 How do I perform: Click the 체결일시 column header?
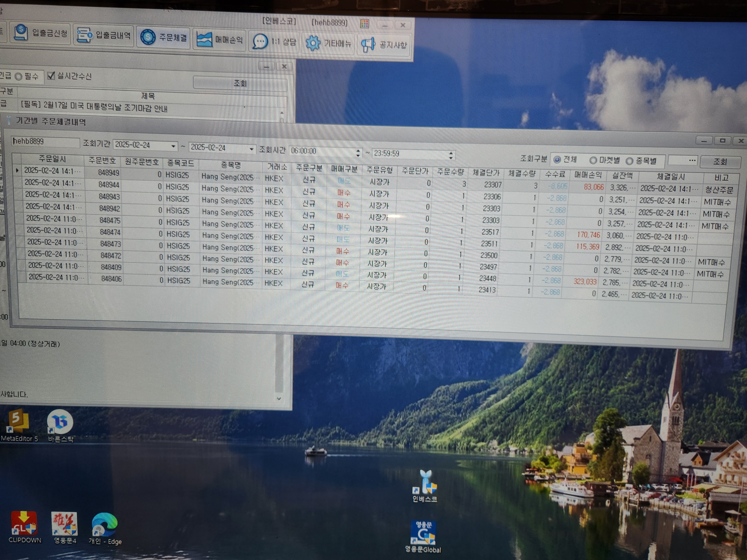[x=671, y=177]
